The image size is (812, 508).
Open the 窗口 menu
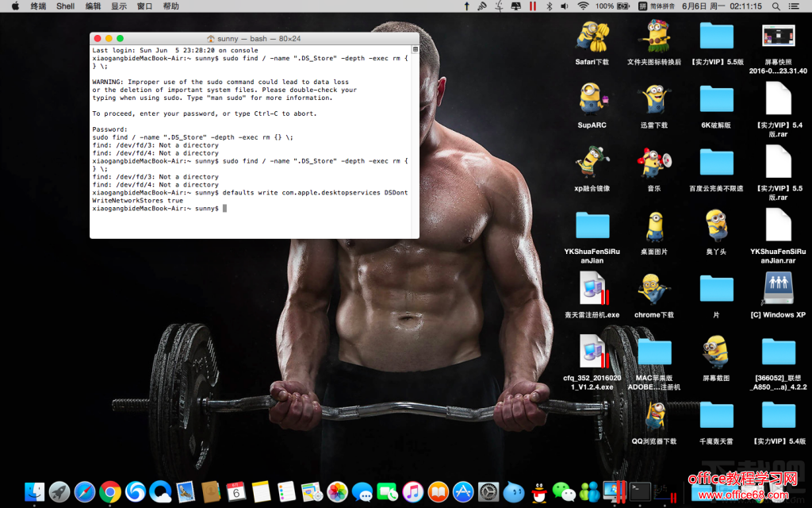point(144,6)
